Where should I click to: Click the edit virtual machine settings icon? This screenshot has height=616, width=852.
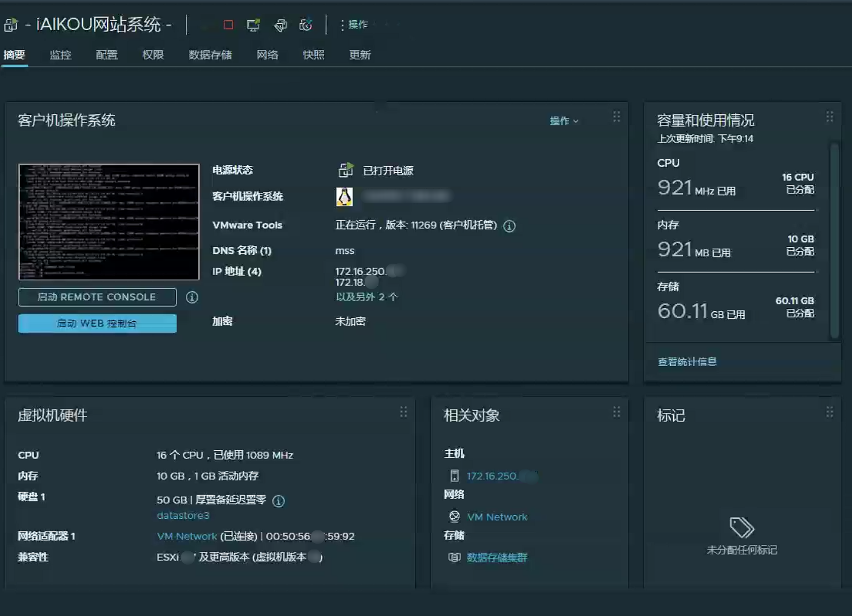click(280, 25)
